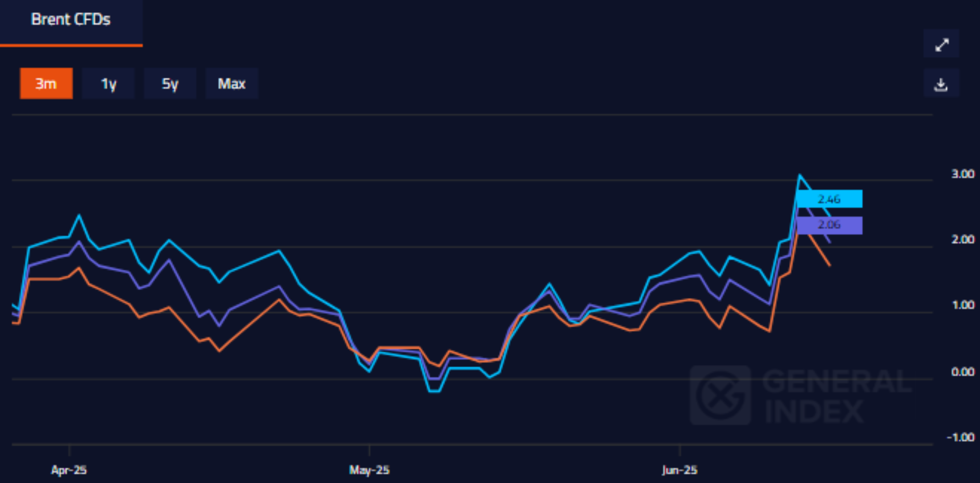Click the 2.06 purple value label
The height and width of the screenshot is (483, 980).
(x=829, y=225)
